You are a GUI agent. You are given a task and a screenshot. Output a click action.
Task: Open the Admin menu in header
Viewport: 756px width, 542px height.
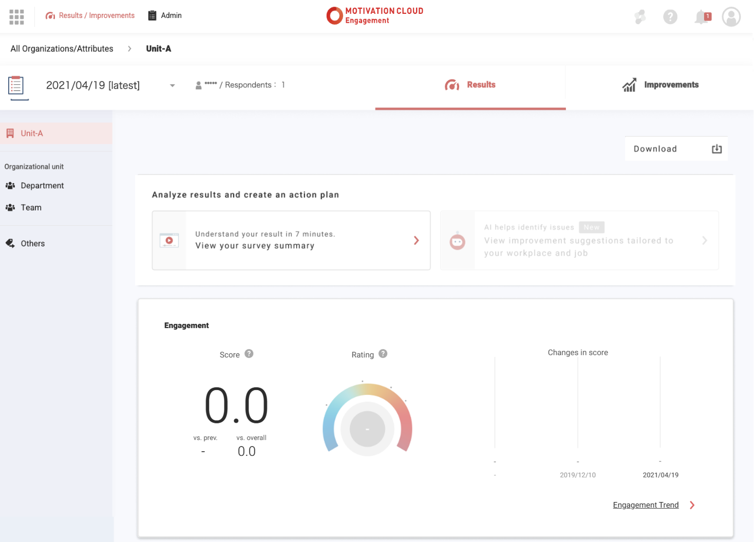(165, 15)
